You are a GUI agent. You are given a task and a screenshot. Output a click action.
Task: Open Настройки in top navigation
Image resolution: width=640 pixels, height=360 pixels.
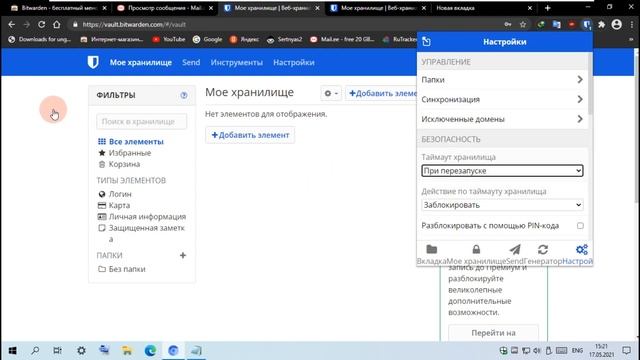[294, 62]
